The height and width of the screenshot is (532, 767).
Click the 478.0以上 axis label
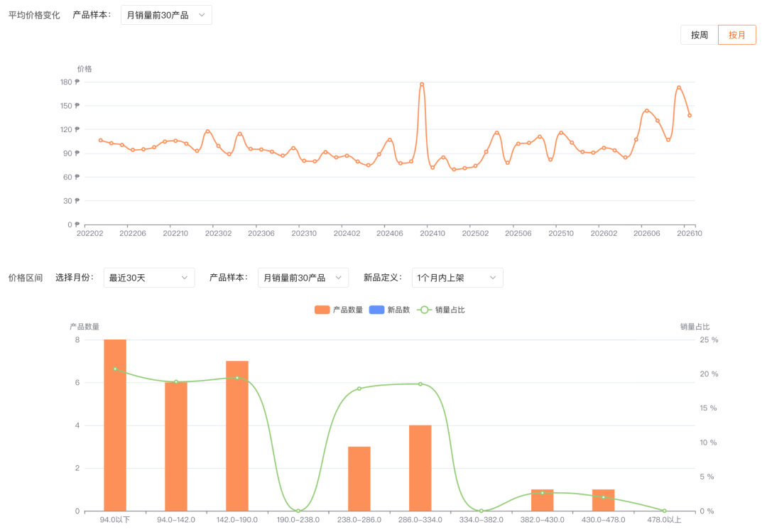click(x=664, y=520)
